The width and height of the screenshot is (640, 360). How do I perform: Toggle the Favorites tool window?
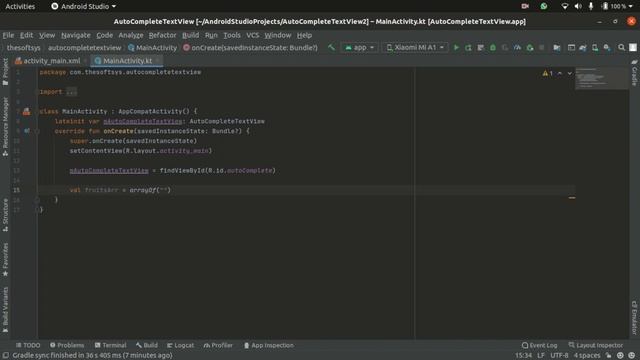(5, 260)
